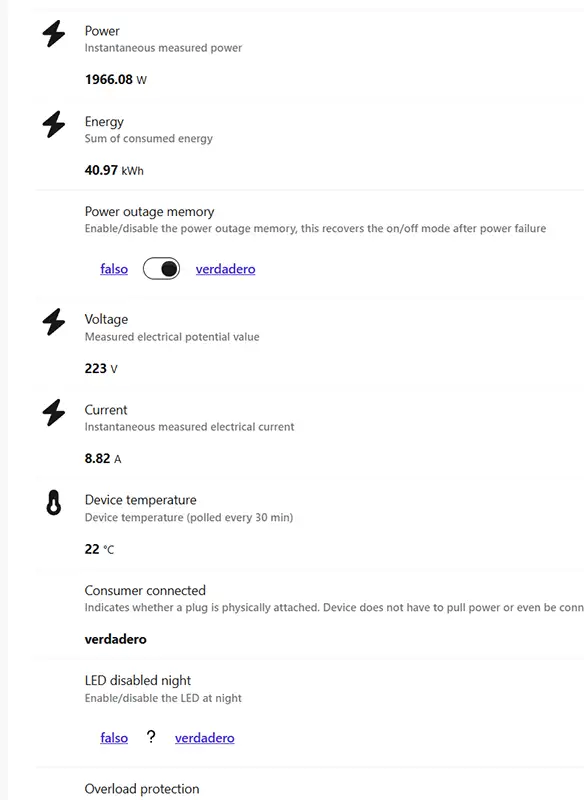Screen dimensions: 584x800
Task: Set Power outage memory to falso
Action: pyautogui.click(x=113, y=269)
